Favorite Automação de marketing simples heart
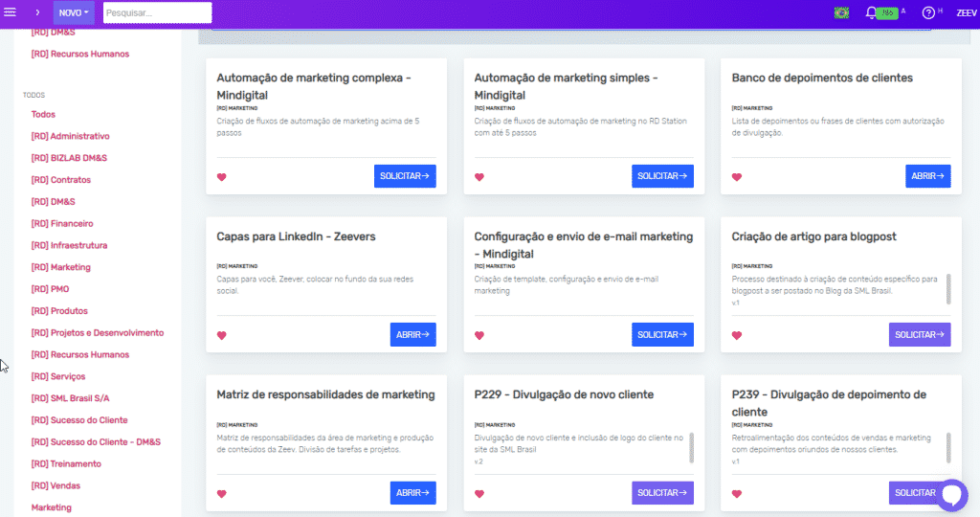This screenshot has height=517, width=980. [x=479, y=177]
